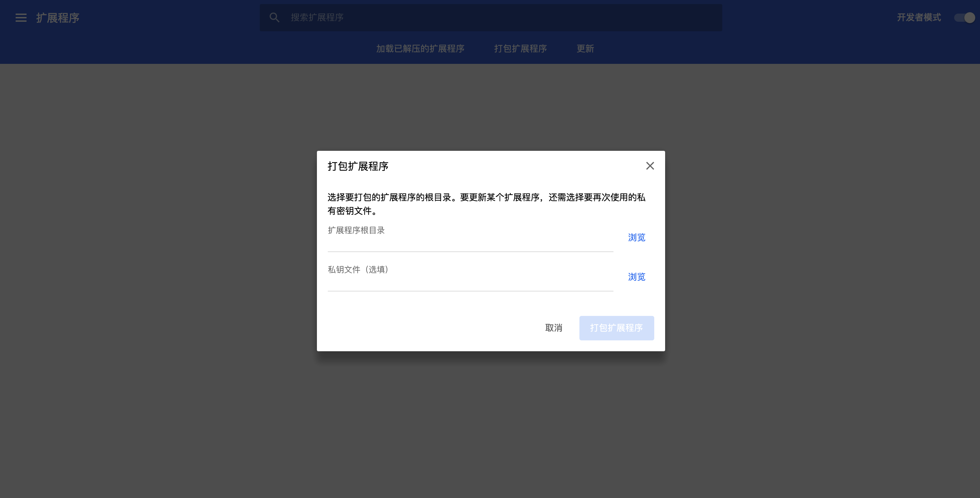The height and width of the screenshot is (498, 980).
Task: Focus the 搜索扩展程序 search box
Action: 494,17
